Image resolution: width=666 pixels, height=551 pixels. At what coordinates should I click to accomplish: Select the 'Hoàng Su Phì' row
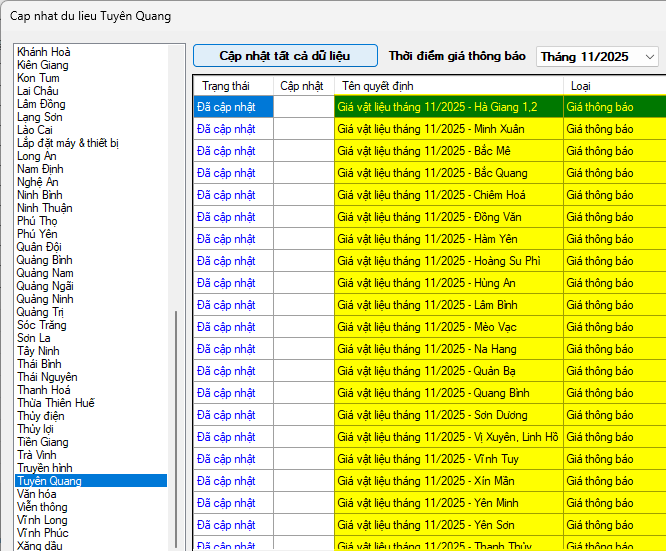(448, 261)
